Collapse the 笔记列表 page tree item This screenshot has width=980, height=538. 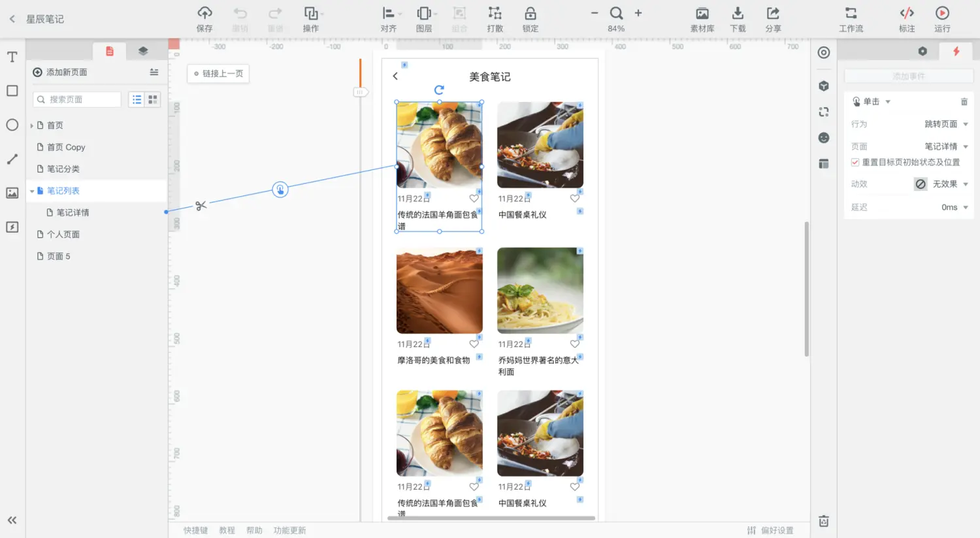coord(31,190)
